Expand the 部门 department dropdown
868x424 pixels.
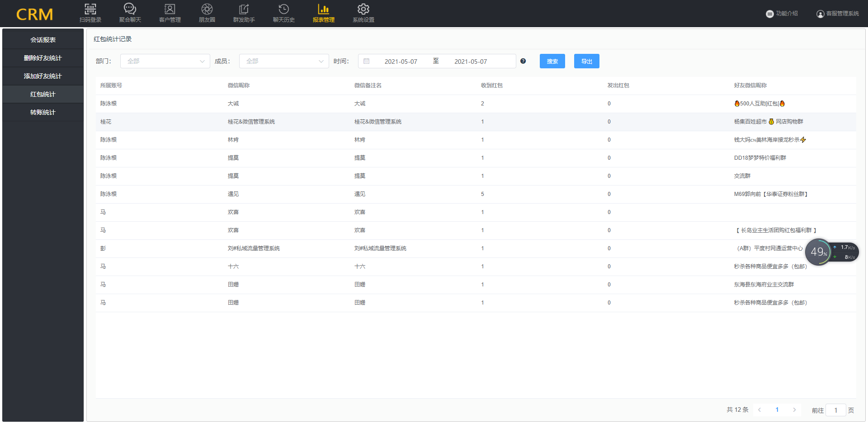pyautogui.click(x=165, y=61)
